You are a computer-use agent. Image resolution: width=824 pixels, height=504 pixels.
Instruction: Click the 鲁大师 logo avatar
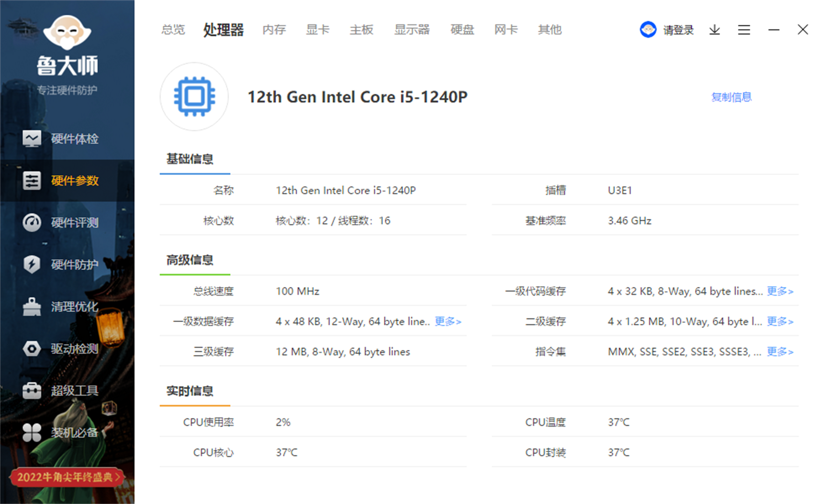[67, 33]
